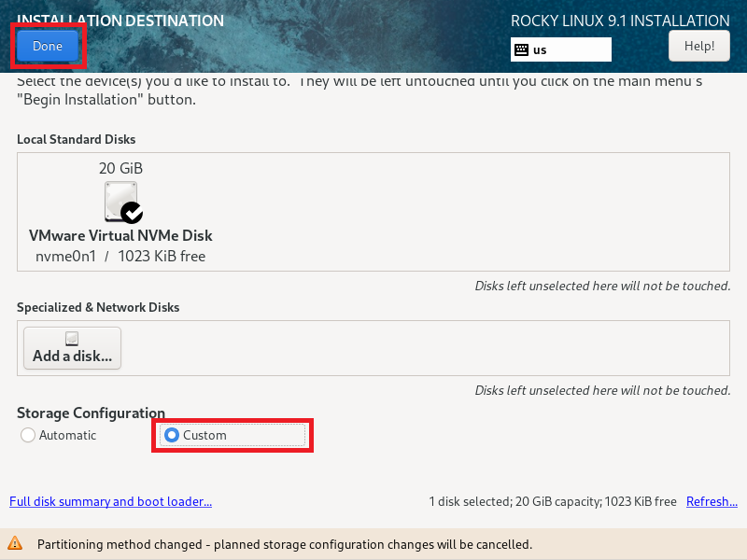Click the nvme0n1 / 1023 KiB free text
This screenshot has height=560, width=747.
(120, 256)
